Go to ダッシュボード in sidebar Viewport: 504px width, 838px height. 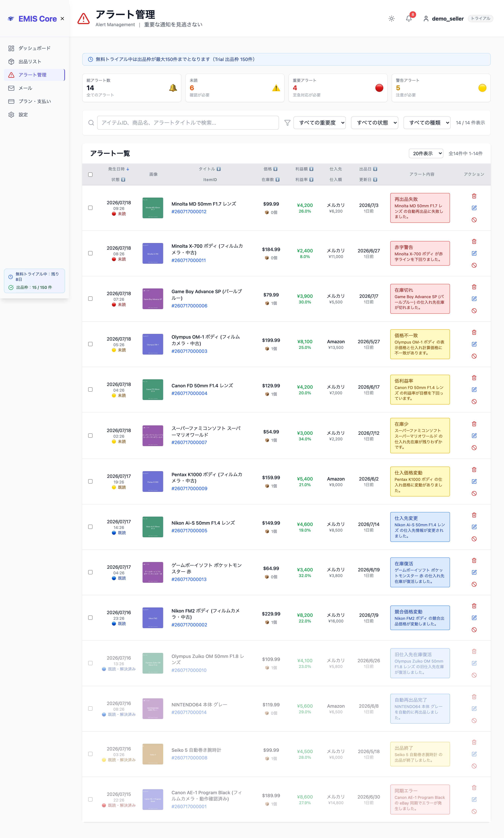click(x=34, y=48)
